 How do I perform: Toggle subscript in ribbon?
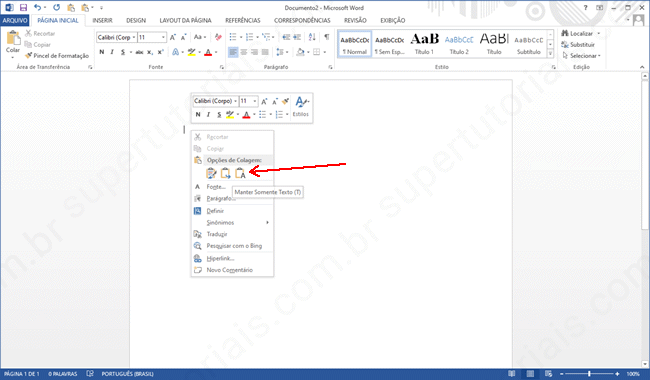(x=150, y=52)
